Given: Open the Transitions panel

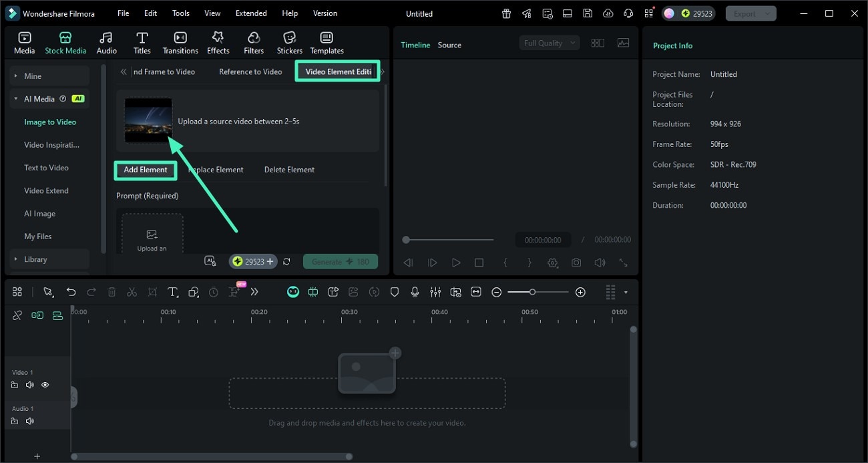Looking at the screenshot, I should (x=180, y=41).
